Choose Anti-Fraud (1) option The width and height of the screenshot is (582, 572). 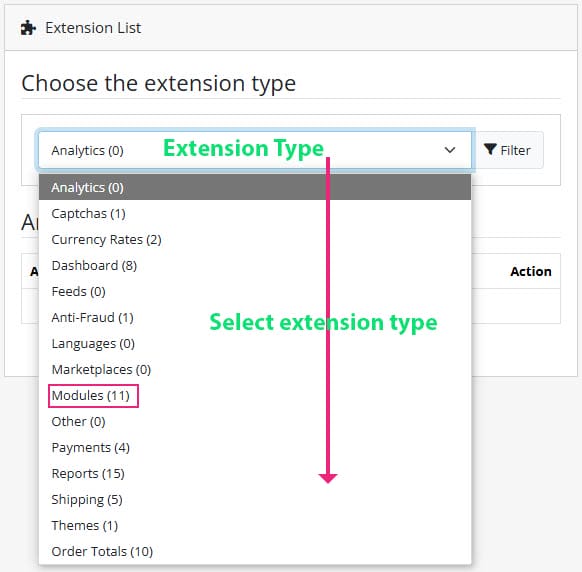point(255,317)
